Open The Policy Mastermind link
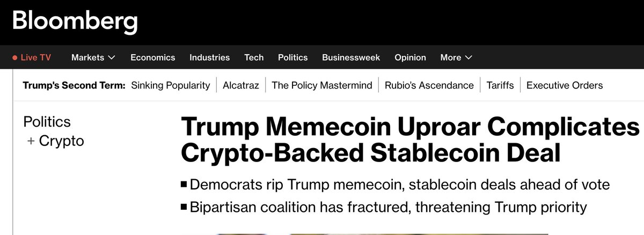This screenshot has height=235, width=644. [321, 85]
